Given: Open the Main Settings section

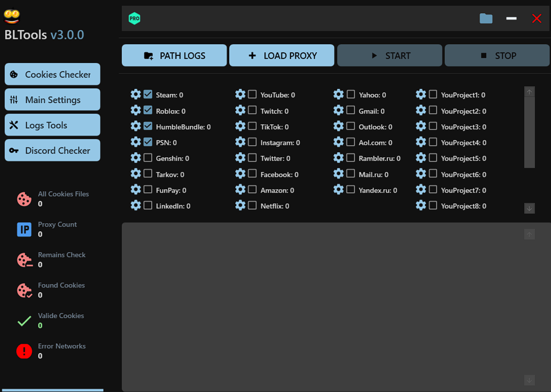Looking at the screenshot, I should tap(52, 100).
